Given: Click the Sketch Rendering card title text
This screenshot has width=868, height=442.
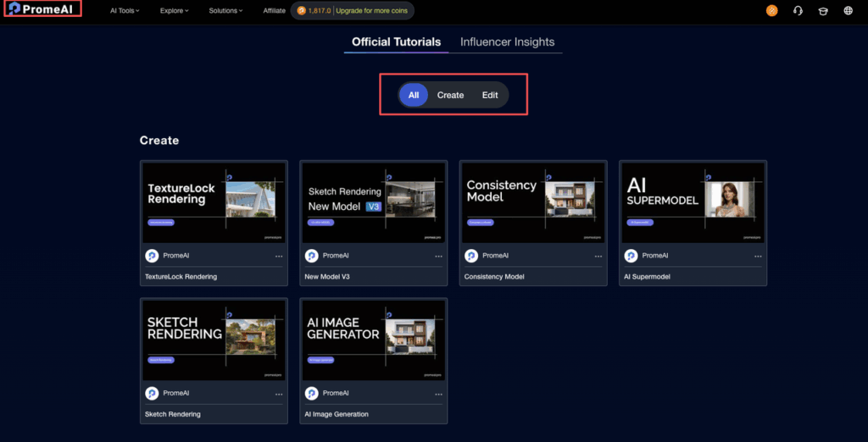Looking at the screenshot, I should click(x=173, y=414).
